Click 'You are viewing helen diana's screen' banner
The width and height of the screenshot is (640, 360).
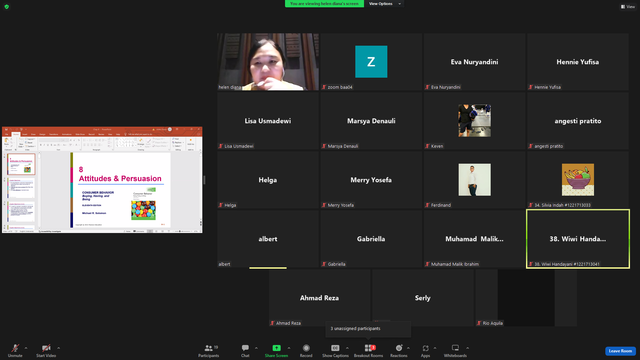point(324,4)
